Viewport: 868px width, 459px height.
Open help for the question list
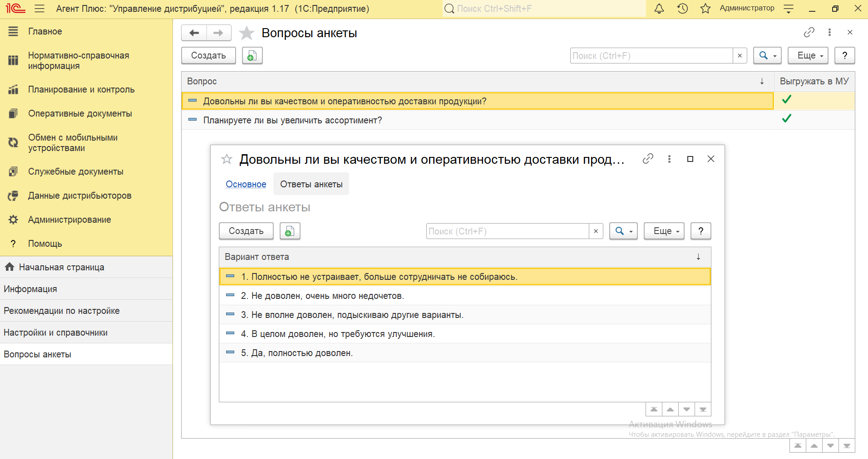(844, 55)
